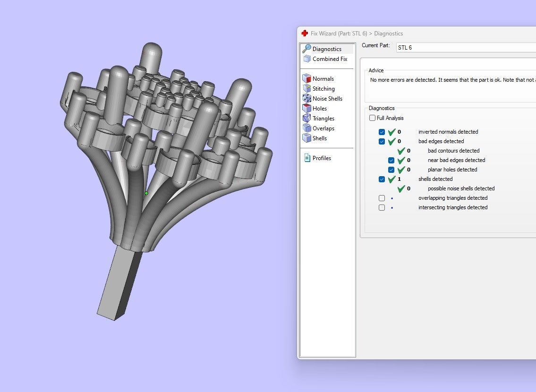Go to the Stitching page label
Screen dimensions: 536x392
coord(323,88)
